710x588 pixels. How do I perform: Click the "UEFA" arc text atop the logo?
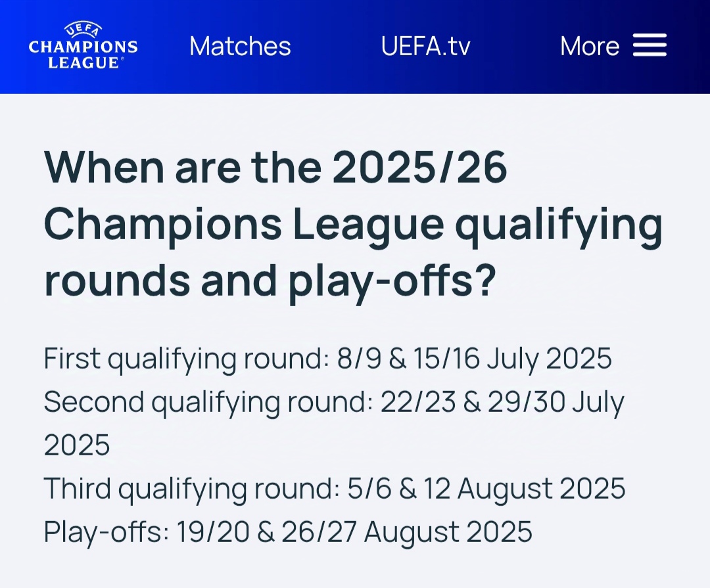click(83, 29)
